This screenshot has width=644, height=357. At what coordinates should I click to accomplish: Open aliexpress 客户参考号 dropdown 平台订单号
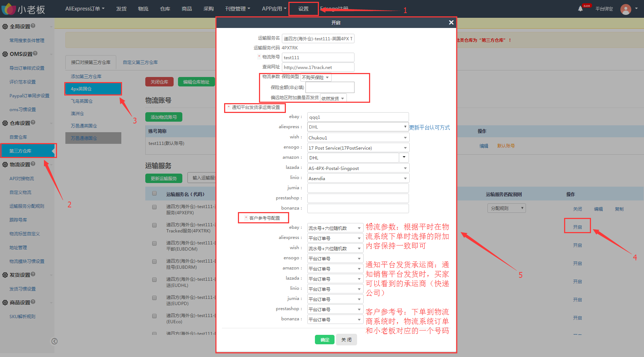(335, 238)
